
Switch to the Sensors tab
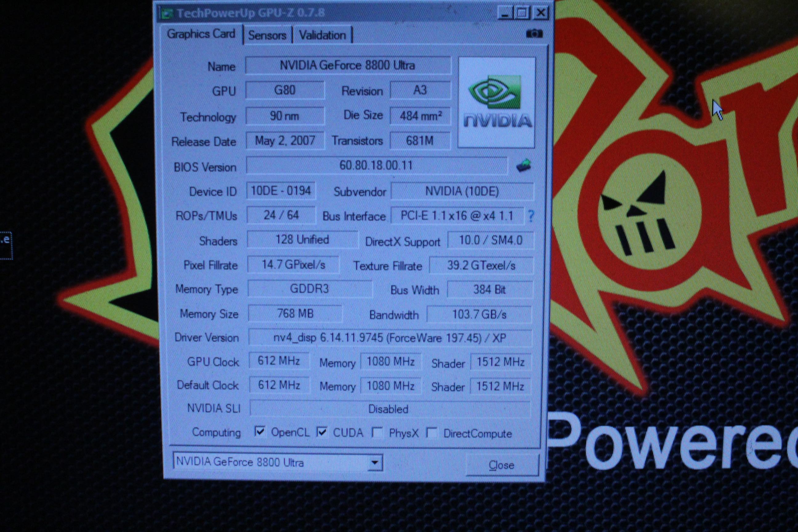(x=267, y=35)
